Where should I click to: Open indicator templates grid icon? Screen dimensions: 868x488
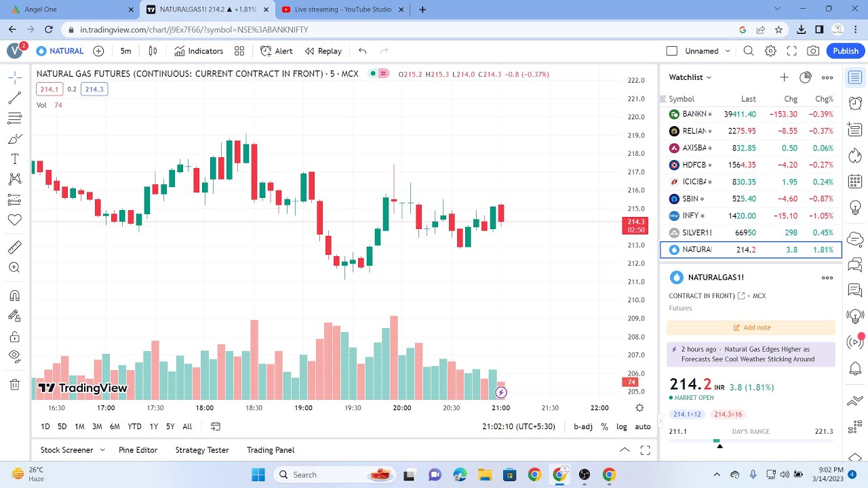[x=239, y=51]
